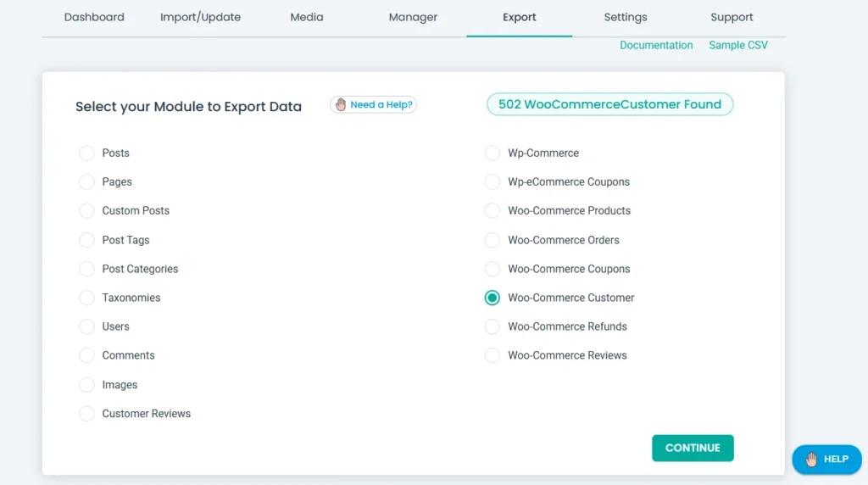Select the Images module option
Screen dimensions: 868x485
coord(86,385)
